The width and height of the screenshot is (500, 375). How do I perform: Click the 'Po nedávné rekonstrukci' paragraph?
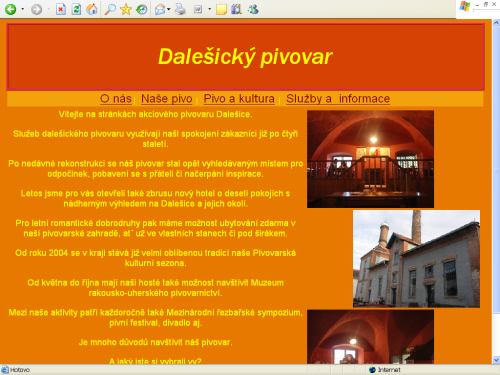155,169
